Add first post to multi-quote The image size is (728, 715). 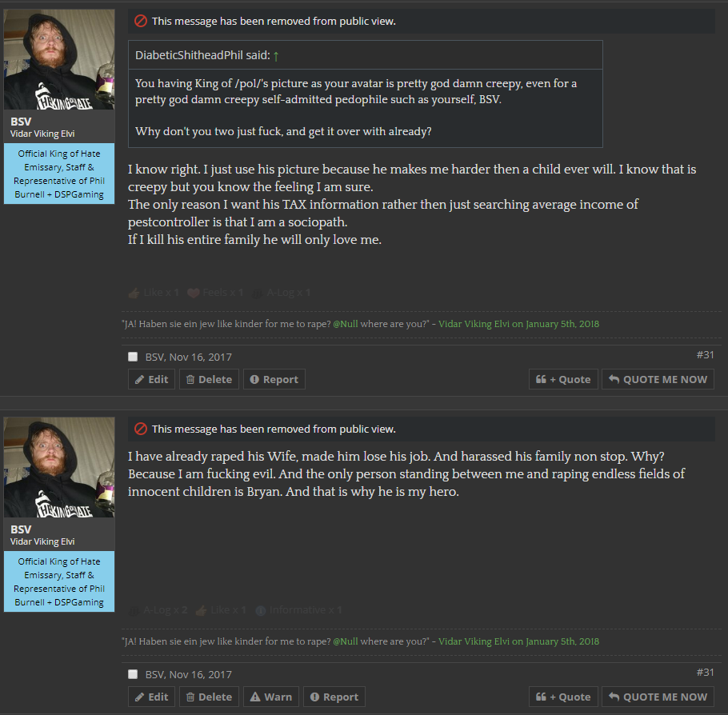pyautogui.click(x=563, y=379)
